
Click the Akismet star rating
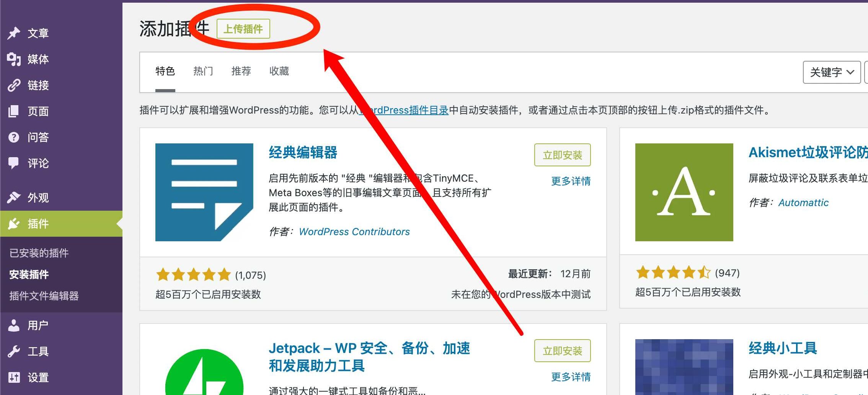click(x=673, y=273)
